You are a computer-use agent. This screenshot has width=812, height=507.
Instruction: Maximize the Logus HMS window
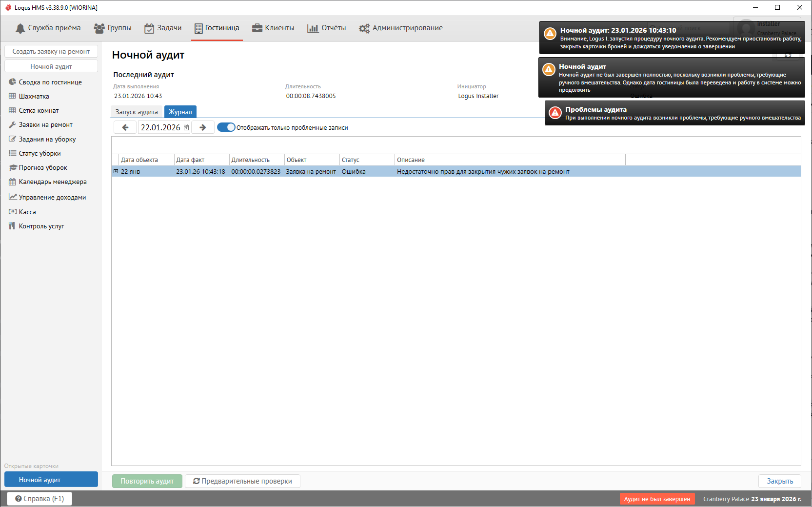777,7
